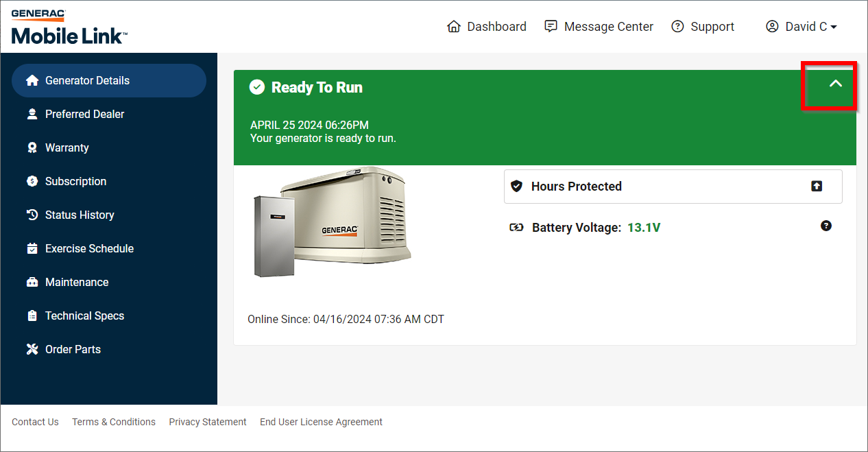The image size is (868, 452).
Task: Open the Support page
Action: [x=712, y=26]
